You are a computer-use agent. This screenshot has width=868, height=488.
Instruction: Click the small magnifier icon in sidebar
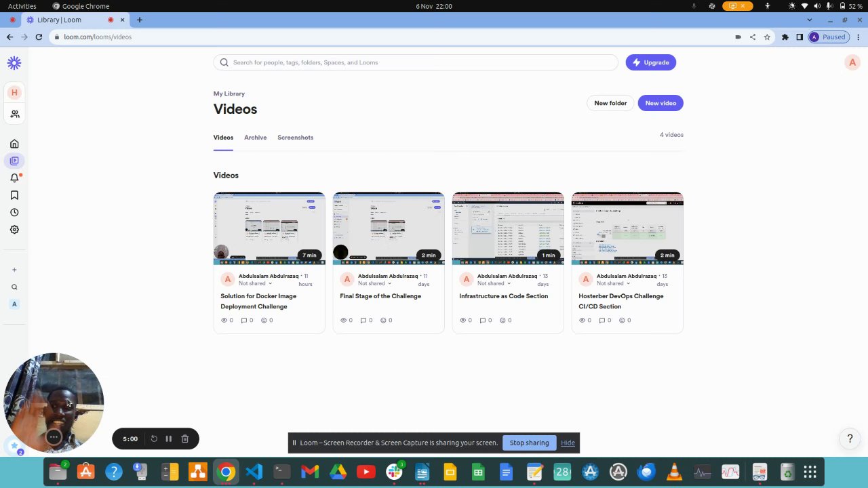14,287
